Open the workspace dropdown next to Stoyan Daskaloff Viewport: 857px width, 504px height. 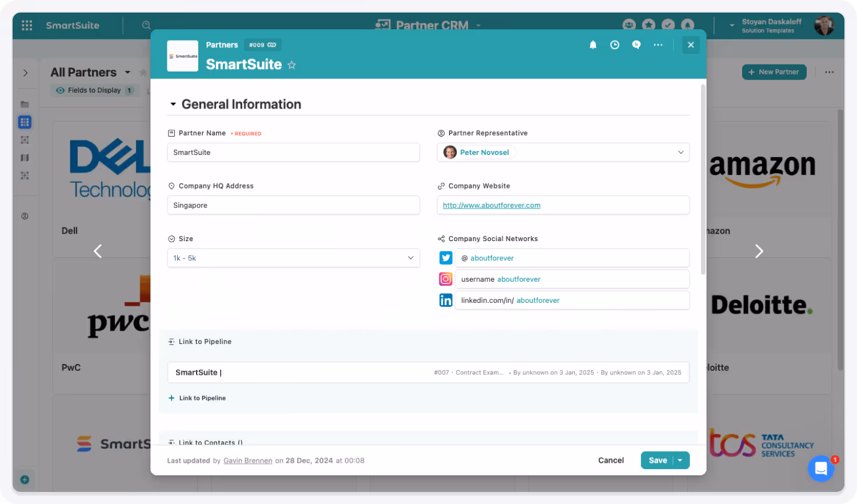(x=732, y=25)
